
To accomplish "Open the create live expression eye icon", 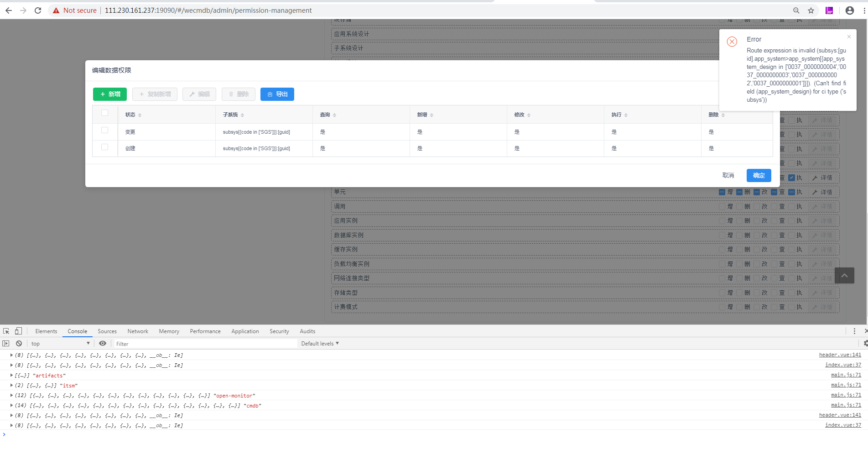I will 102,343.
